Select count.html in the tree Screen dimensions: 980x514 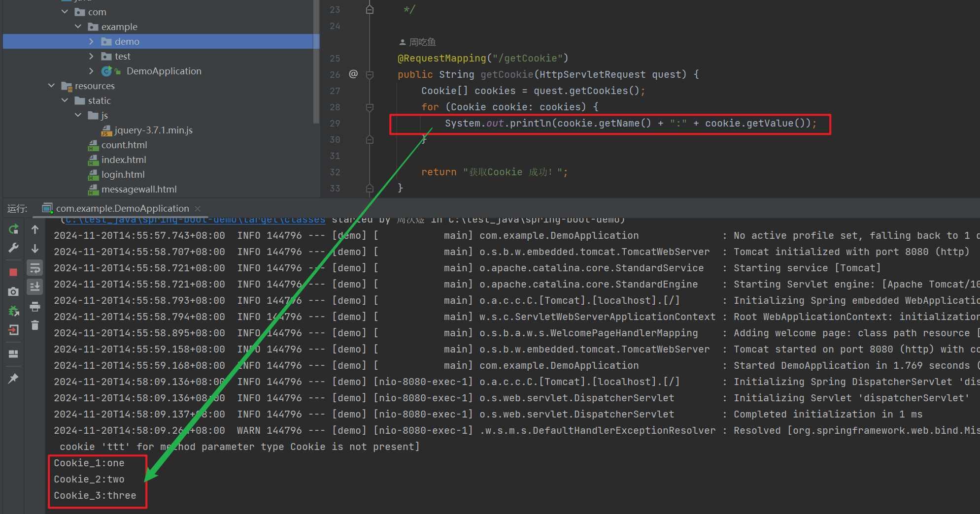tap(124, 145)
